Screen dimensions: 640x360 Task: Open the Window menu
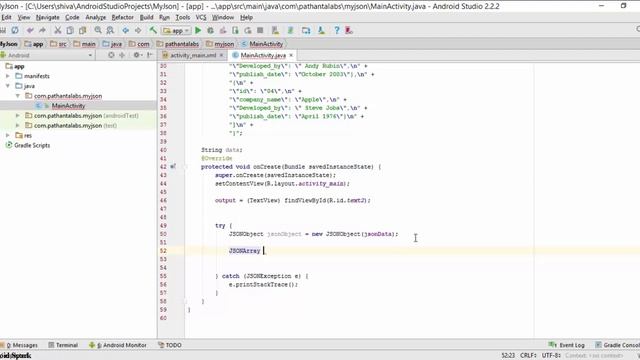[x=223, y=17]
